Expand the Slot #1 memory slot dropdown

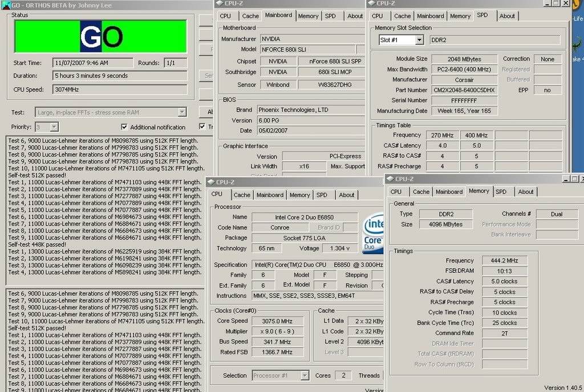[419, 40]
